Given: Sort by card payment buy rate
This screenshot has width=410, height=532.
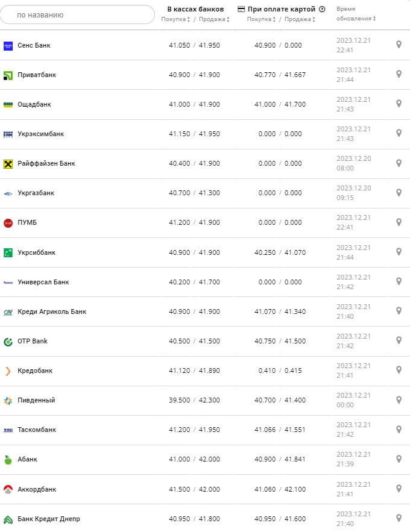Looking at the screenshot, I should pyautogui.click(x=261, y=19).
